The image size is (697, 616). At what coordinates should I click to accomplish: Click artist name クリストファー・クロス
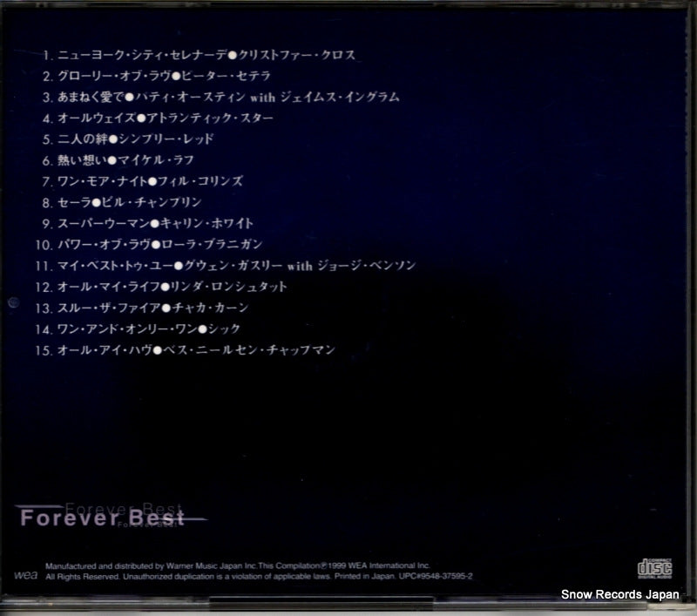[296, 55]
